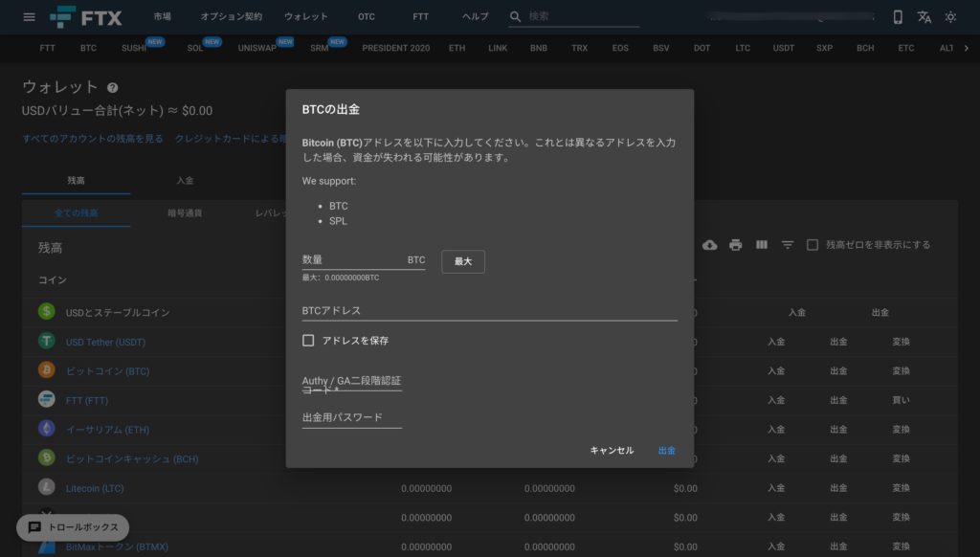Select LINK in the ticker bar
This screenshot has width=980, height=557.
tap(498, 48)
